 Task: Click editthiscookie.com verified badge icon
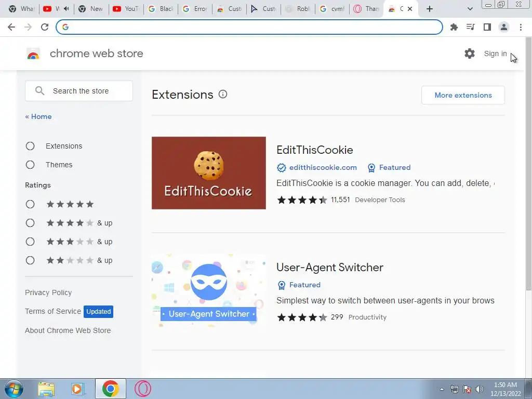(x=281, y=168)
